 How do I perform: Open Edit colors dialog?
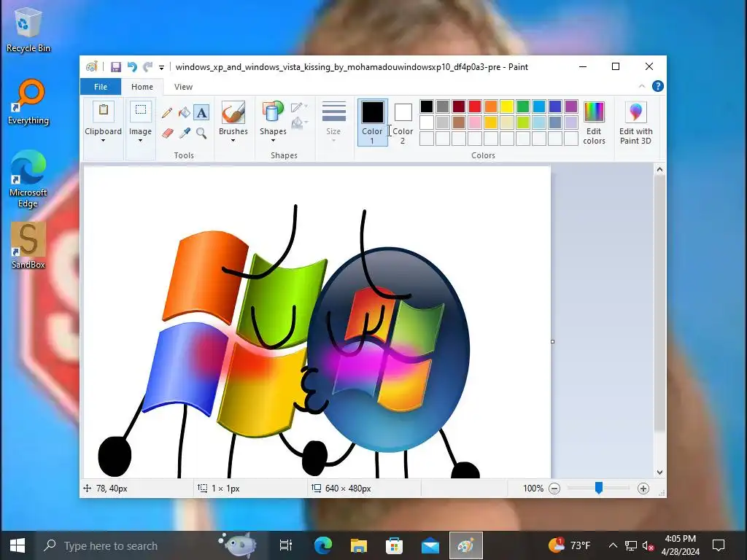(594, 122)
